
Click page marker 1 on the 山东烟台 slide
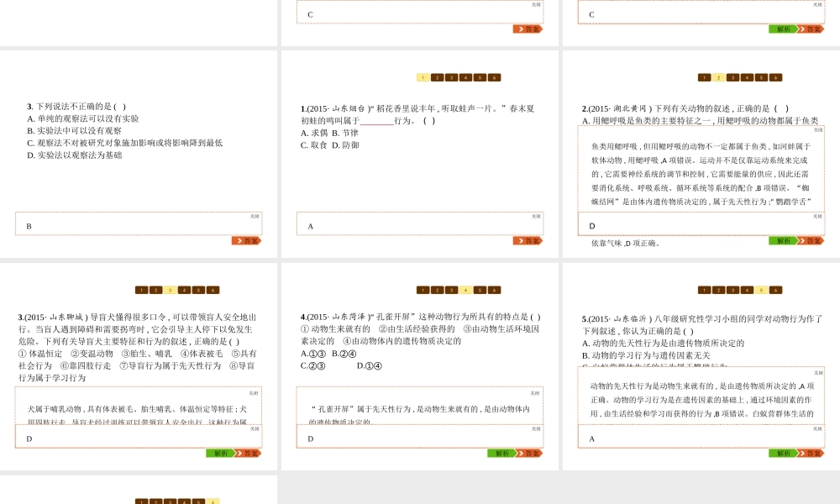click(x=423, y=77)
